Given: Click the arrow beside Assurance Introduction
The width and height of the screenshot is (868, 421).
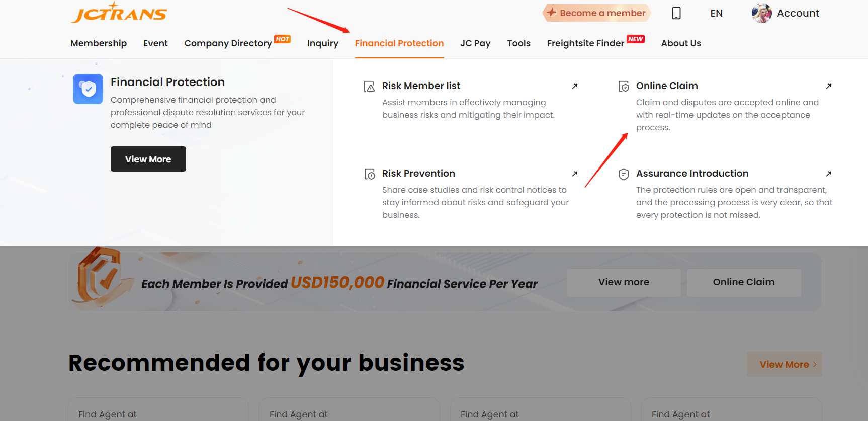Looking at the screenshot, I should (x=829, y=174).
